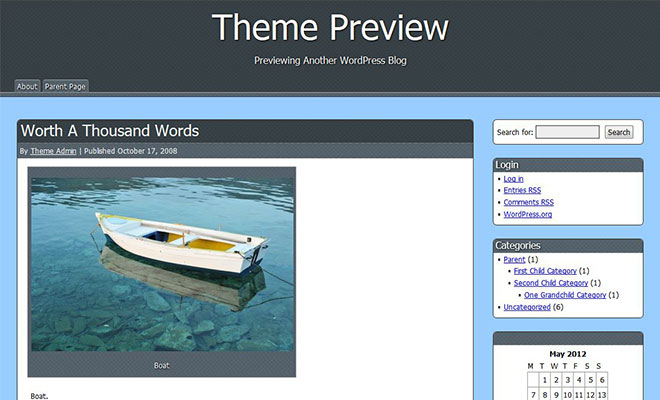
Task: Open the Comments RSS link
Action: pos(528,202)
